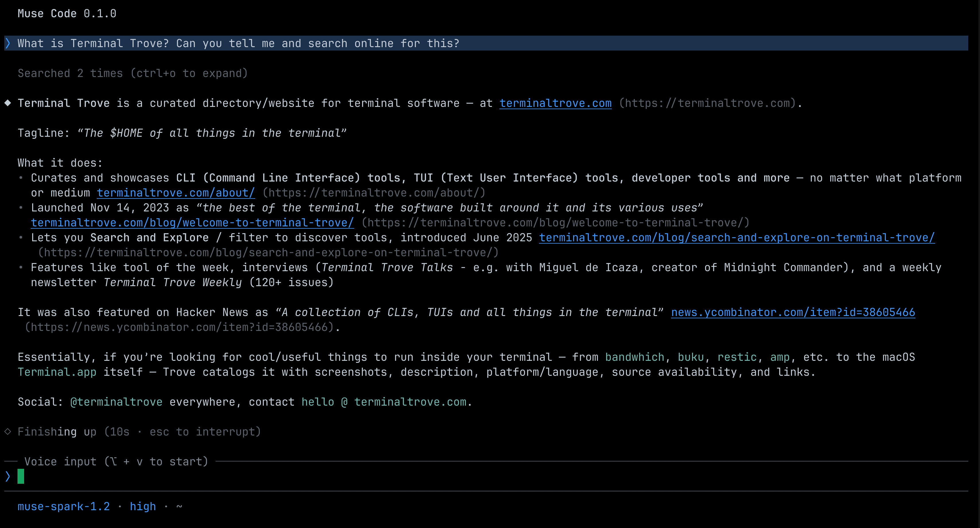Click the 'Miguel de Icaza' name text
This screenshot has height=528, width=980.
(588, 268)
